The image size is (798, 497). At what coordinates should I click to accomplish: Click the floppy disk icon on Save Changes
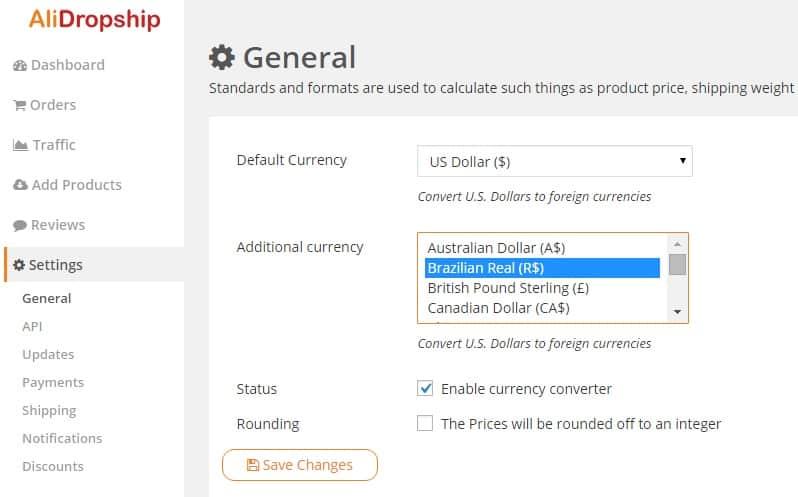coord(252,465)
